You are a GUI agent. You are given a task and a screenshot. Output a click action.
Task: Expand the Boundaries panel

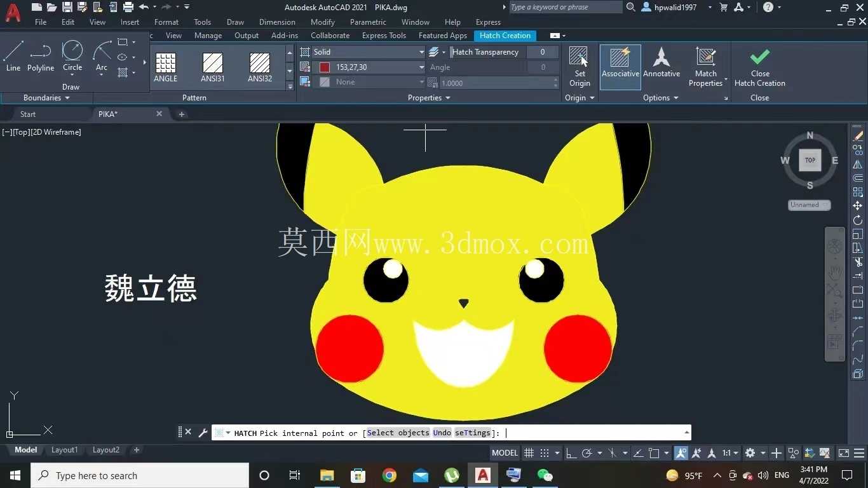pos(46,98)
